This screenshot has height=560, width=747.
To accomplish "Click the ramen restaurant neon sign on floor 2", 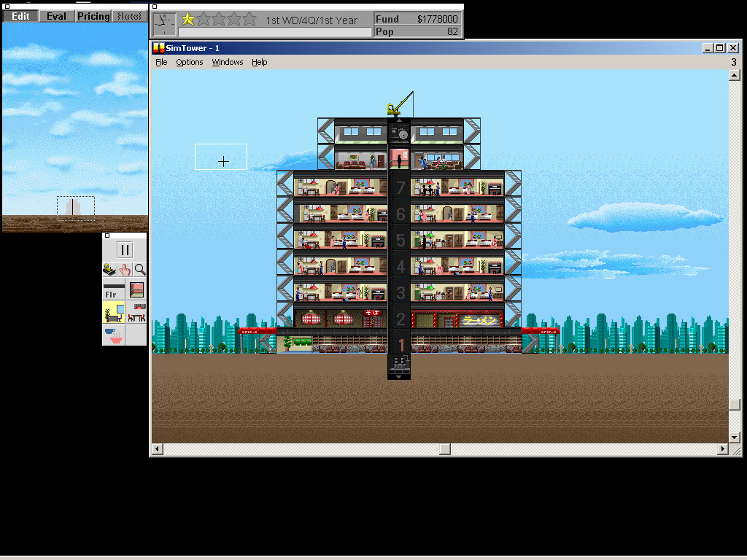I will pyautogui.click(x=480, y=321).
